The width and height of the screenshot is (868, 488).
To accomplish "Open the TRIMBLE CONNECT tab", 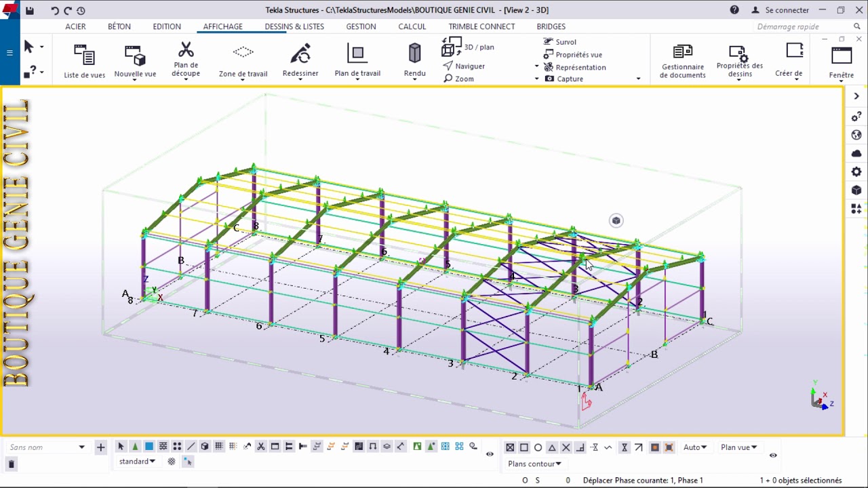I will [481, 26].
